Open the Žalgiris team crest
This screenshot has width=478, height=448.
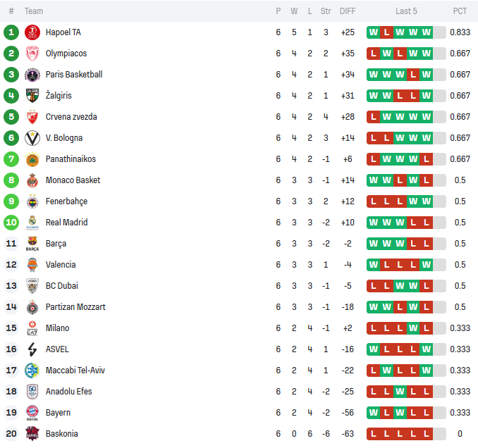(32, 96)
